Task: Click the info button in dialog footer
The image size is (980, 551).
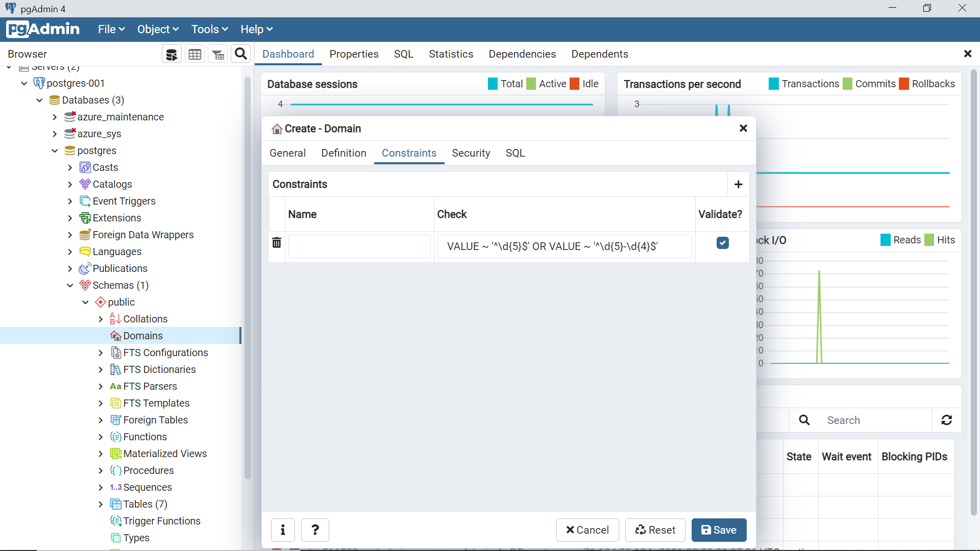Action: [283, 530]
